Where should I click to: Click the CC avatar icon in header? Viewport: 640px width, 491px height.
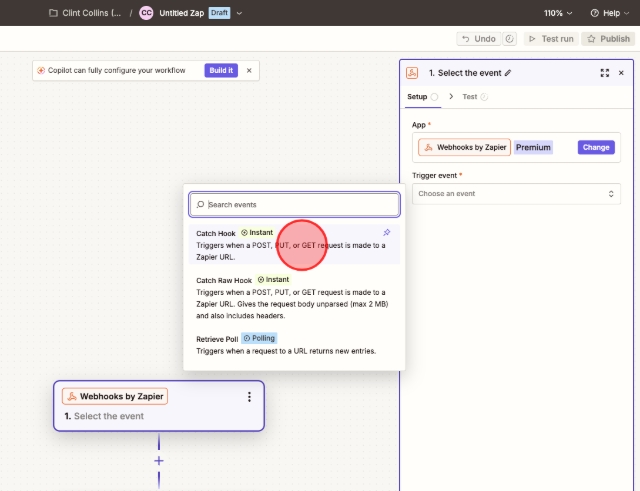(146, 13)
